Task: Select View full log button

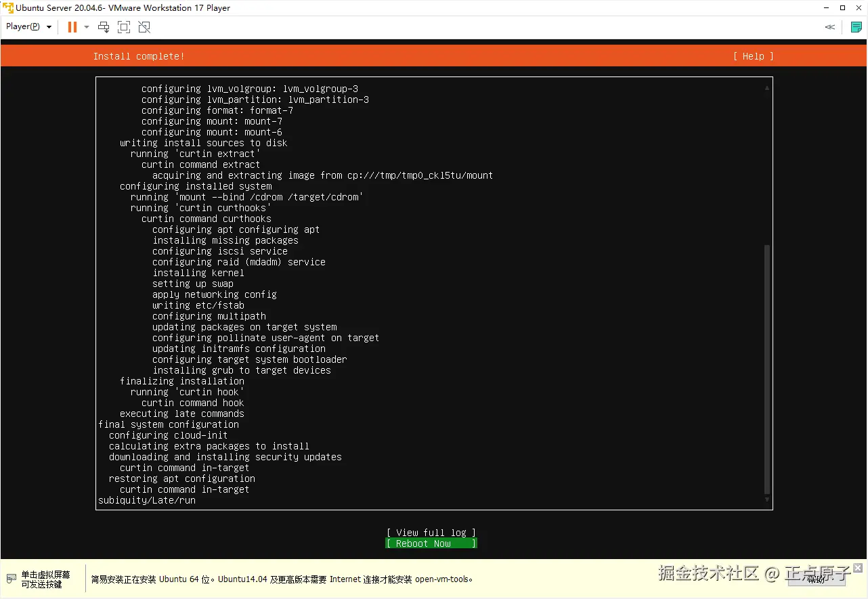Action: tap(431, 533)
